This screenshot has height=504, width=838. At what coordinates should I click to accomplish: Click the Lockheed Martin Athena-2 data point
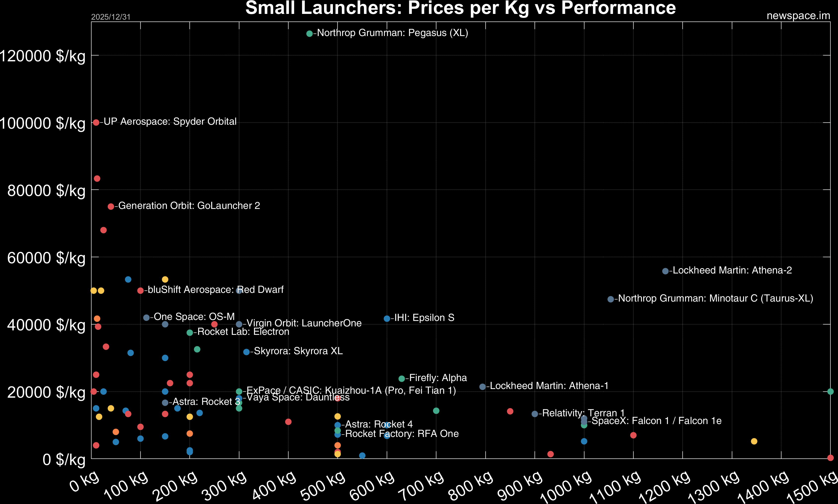[665, 271]
